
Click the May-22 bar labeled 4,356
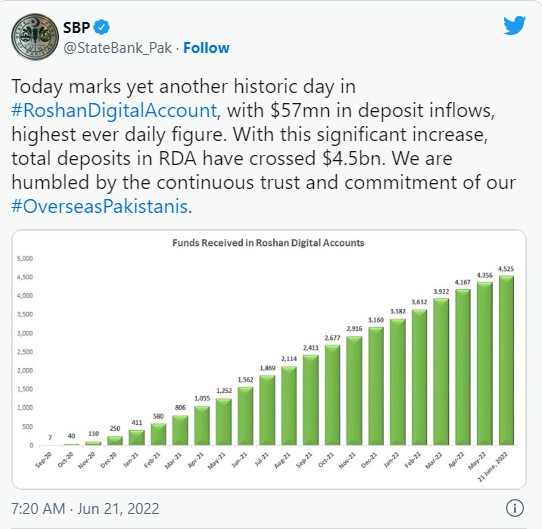(485, 363)
